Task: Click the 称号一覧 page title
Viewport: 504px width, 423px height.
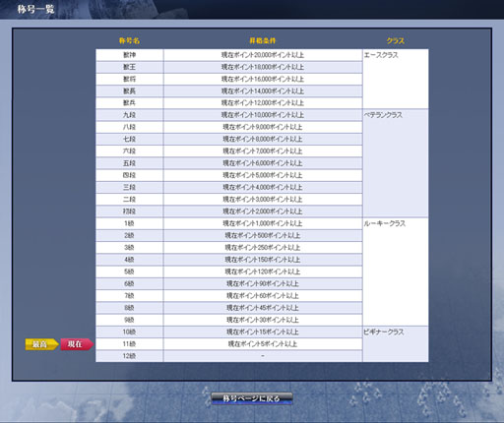Action: [x=35, y=9]
